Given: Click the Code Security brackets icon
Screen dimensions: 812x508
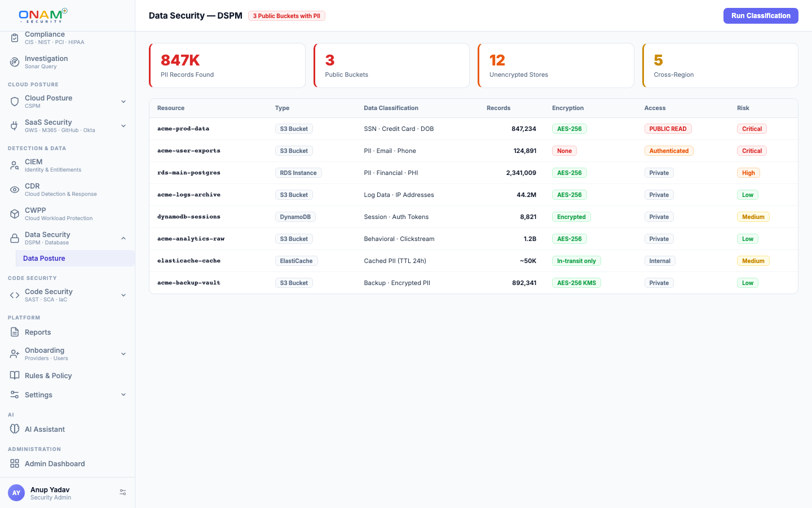Looking at the screenshot, I should pyautogui.click(x=15, y=295).
